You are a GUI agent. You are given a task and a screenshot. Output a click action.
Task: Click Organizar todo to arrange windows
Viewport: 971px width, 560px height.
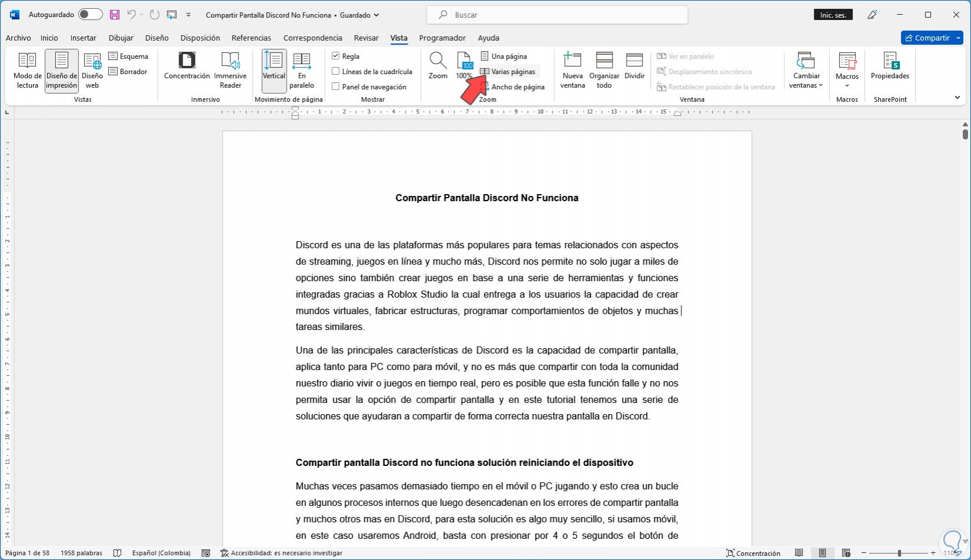coord(604,71)
